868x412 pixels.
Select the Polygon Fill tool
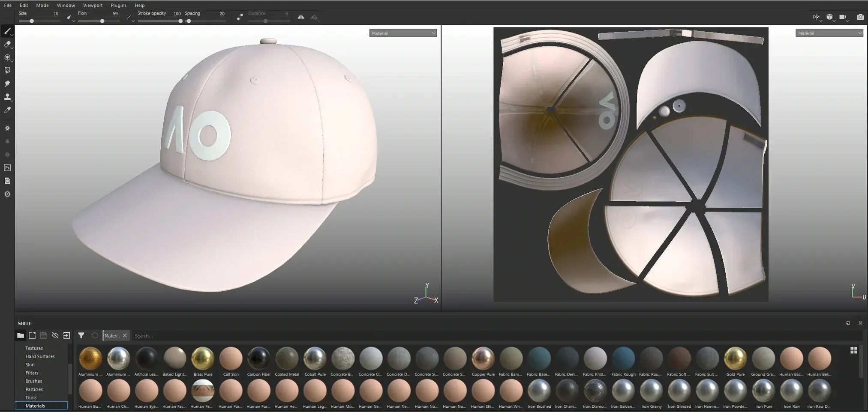(7, 71)
